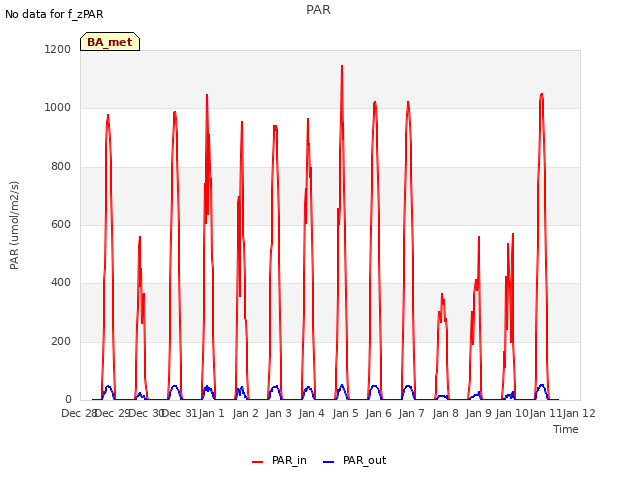
Task: Click the Jan 2 x-axis tick label
Action: (x=246, y=413)
